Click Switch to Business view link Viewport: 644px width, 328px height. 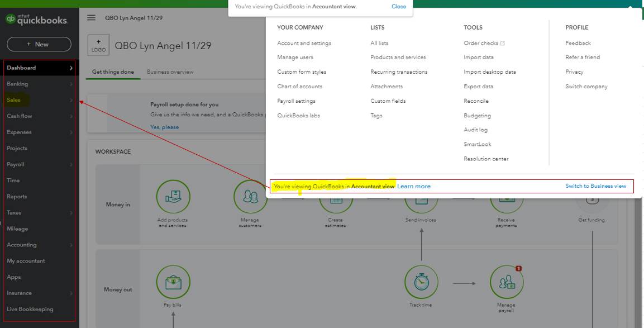[x=595, y=186]
